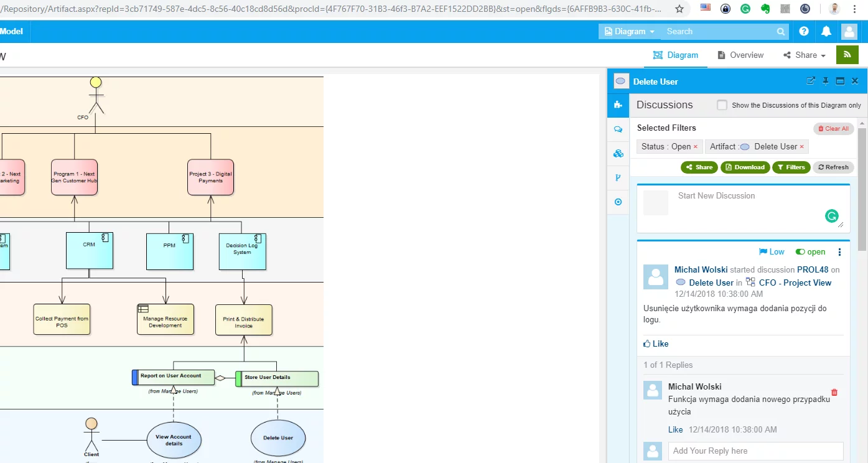
Task: Enable Show Discussions of this Diagram only
Action: 722,105
